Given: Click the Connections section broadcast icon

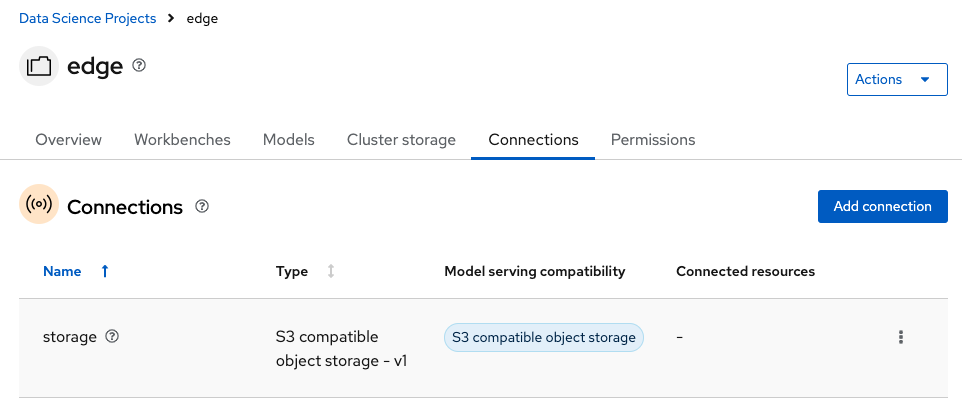Looking at the screenshot, I should (x=39, y=206).
